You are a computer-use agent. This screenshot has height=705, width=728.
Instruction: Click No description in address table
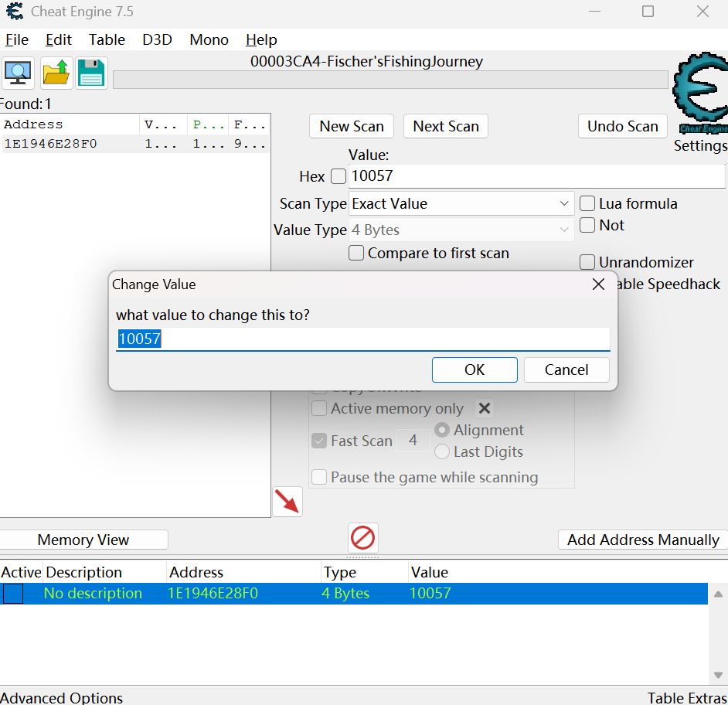(93, 594)
